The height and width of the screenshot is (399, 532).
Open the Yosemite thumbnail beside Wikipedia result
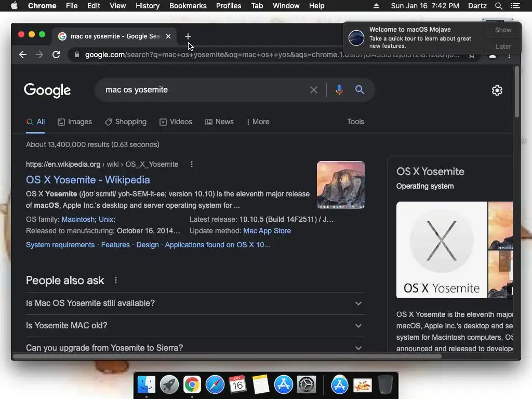(x=341, y=185)
